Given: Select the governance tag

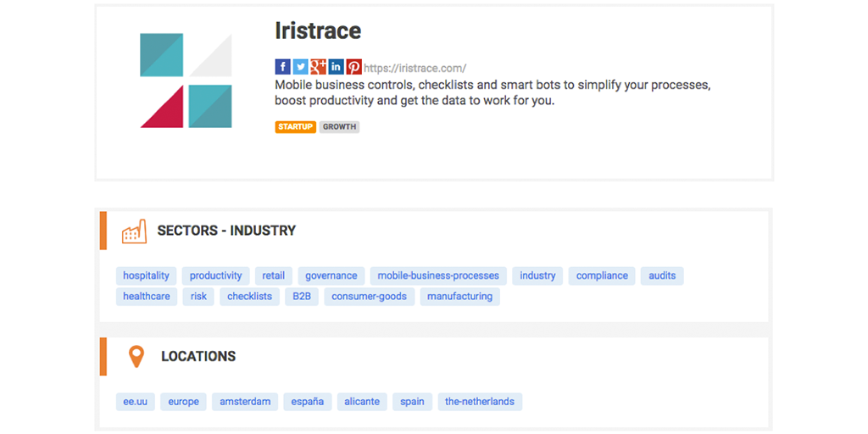Looking at the screenshot, I should [x=331, y=275].
